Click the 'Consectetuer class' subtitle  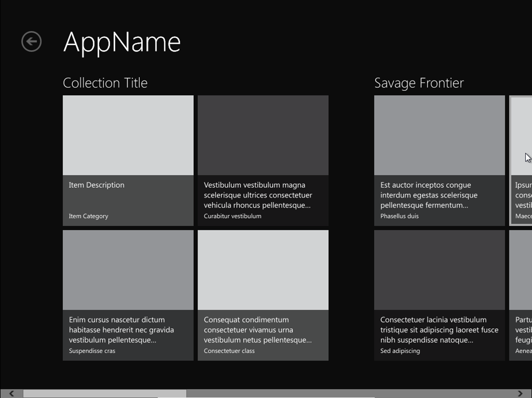(229, 351)
